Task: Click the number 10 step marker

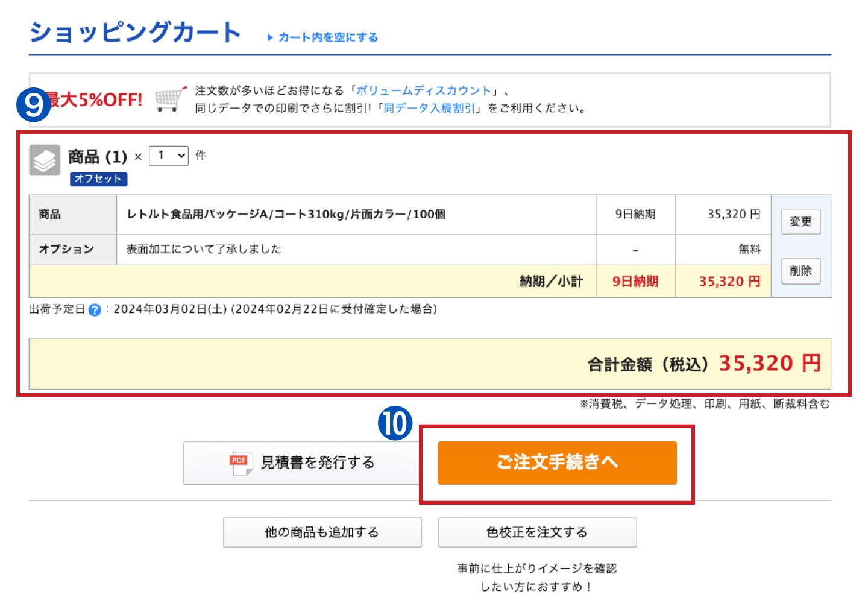Action: [x=395, y=423]
